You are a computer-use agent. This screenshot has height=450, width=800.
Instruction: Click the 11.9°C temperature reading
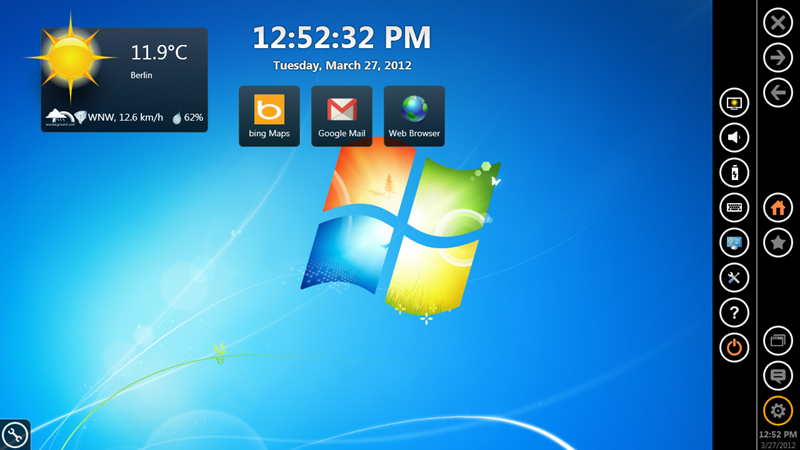(159, 52)
